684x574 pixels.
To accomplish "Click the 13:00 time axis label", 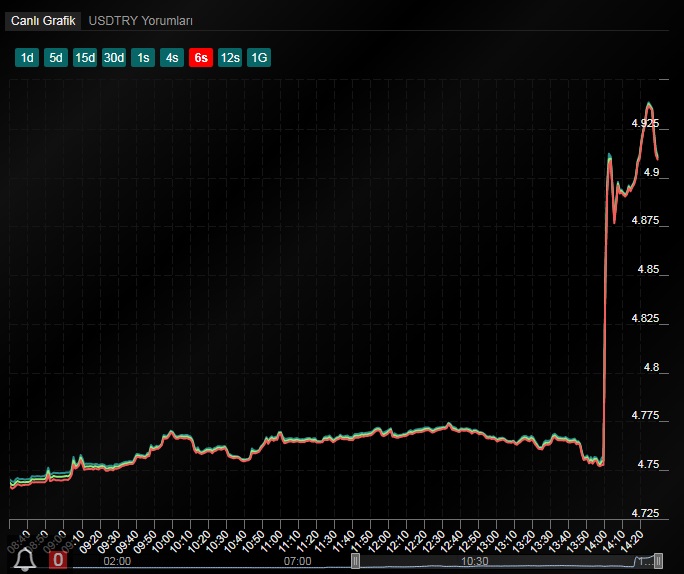I will (x=488, y=540).
